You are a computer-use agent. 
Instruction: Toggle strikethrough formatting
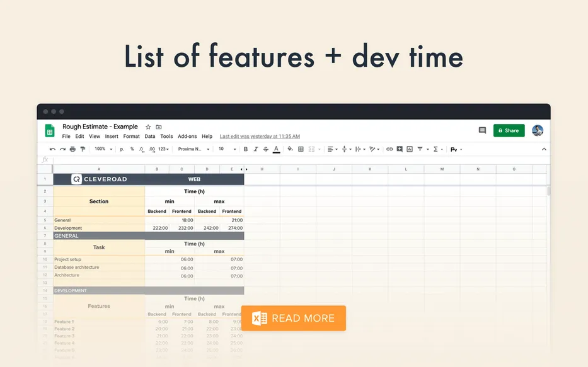point(264,149)
